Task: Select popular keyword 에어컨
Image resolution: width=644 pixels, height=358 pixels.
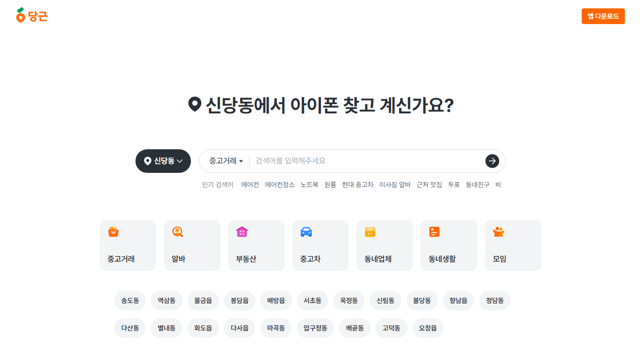Action: [x=250, y=185]
